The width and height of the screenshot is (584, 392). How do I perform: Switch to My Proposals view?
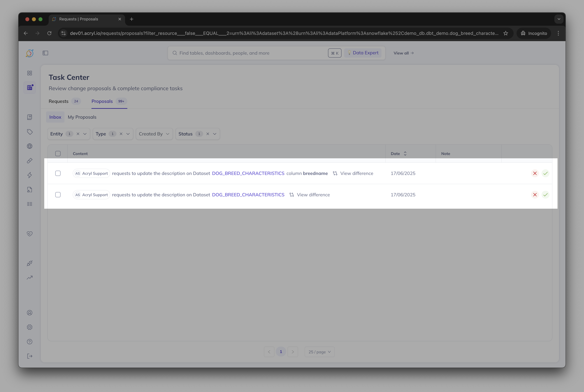[x=82, y=117]
